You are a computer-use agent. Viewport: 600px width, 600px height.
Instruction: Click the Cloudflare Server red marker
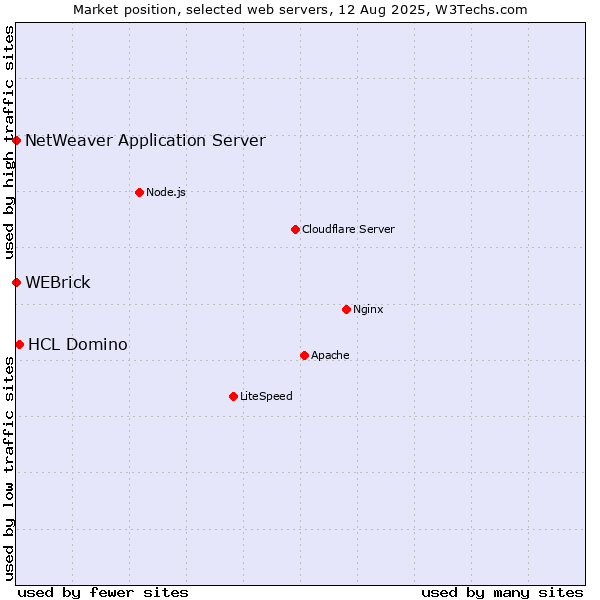(295, 229)
